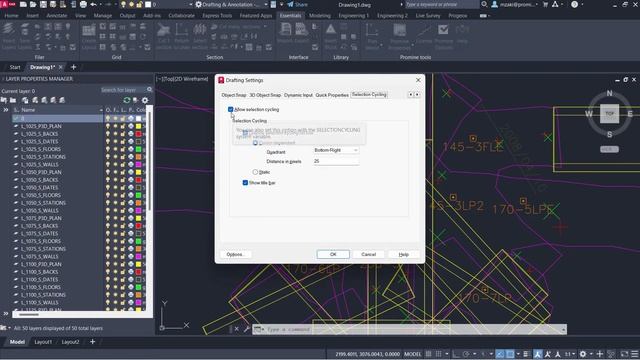Open the command line history arrow
Image resolution: width=640 pixels, height=360 pixels.
(x=564, y=329)
